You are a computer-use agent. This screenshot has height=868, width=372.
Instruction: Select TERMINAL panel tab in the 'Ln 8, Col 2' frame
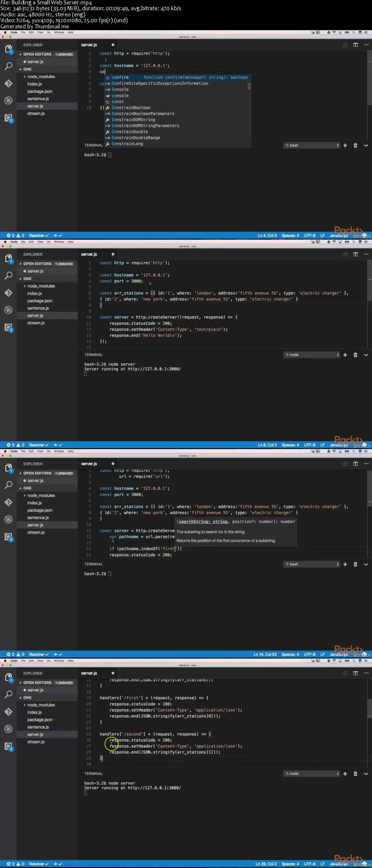(93, 355)
